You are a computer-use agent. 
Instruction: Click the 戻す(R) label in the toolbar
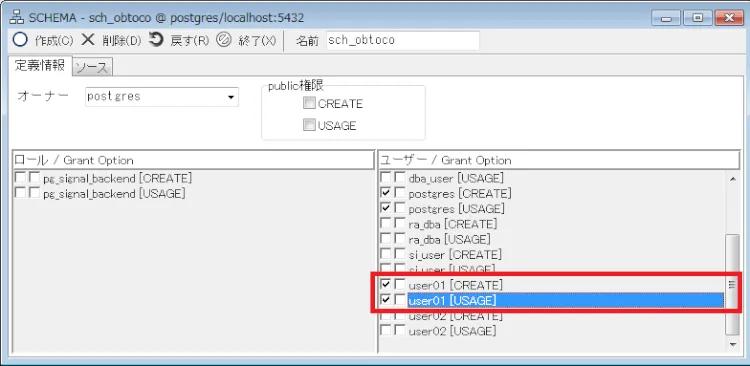(x=190, y=41)
